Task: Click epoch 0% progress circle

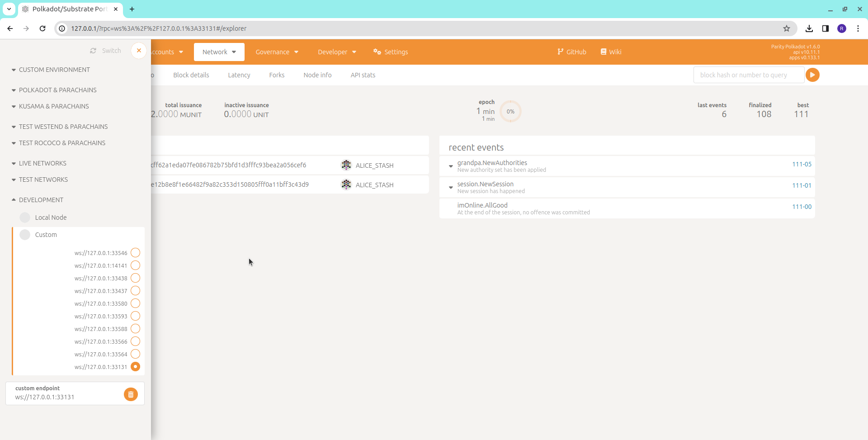Action: point(510,111)
